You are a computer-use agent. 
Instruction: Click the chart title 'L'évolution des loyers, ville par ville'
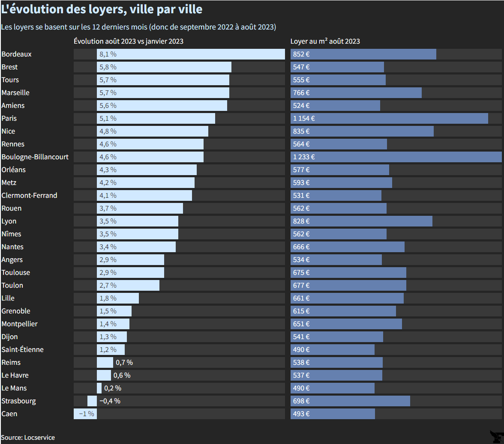coord(102,9)
